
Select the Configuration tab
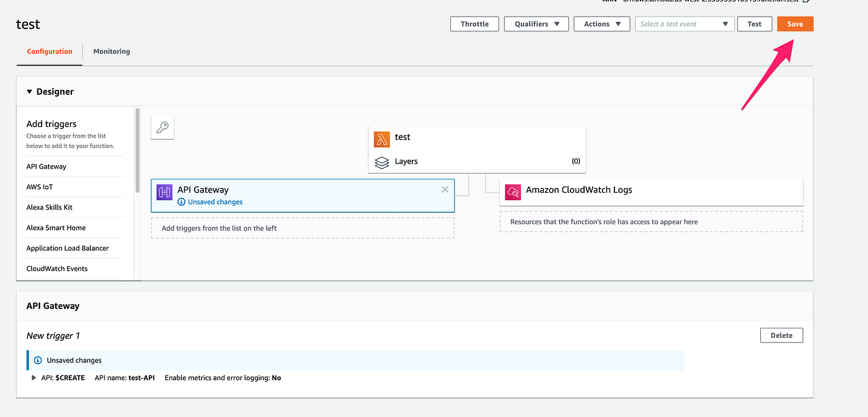[x=50, y=51]
